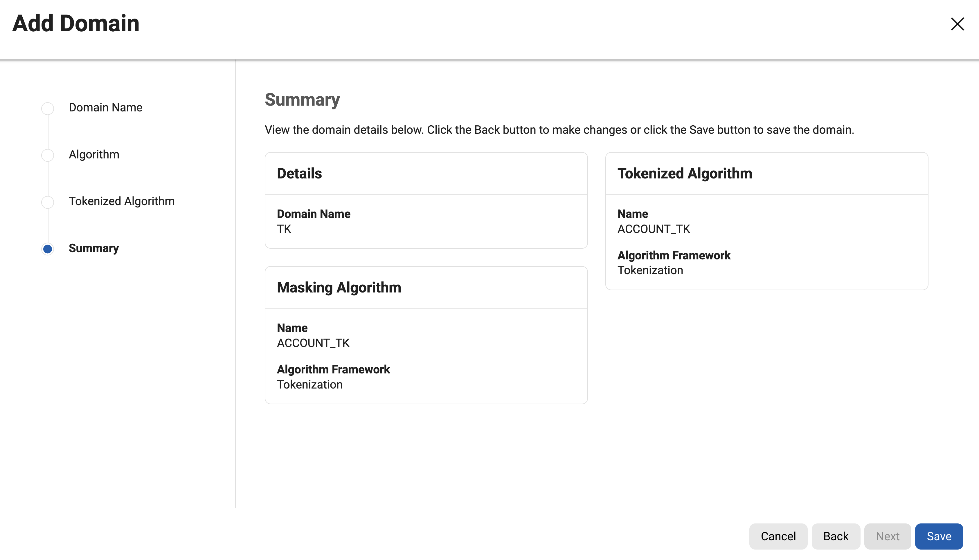
Task: Save the domain with the Save button
Action: (x=939, y=536)
